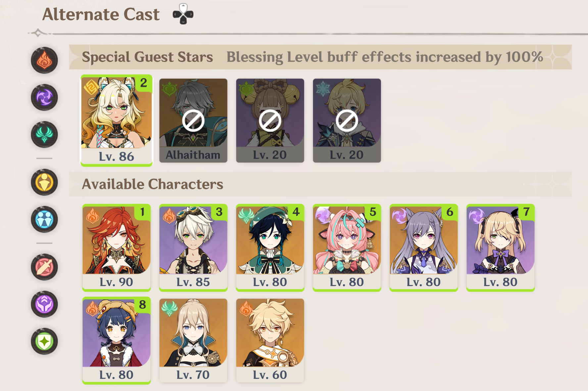Click the Lv. 80 card numbered 8
Image resolution: width=588 pixels, height=391 pixels.
[117, 341]
